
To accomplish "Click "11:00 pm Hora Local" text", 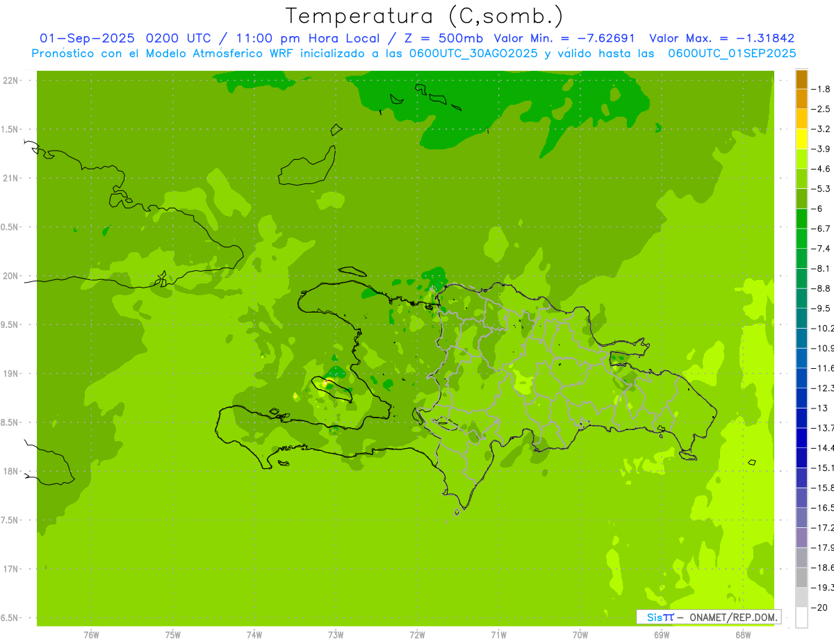I will 310,38.
